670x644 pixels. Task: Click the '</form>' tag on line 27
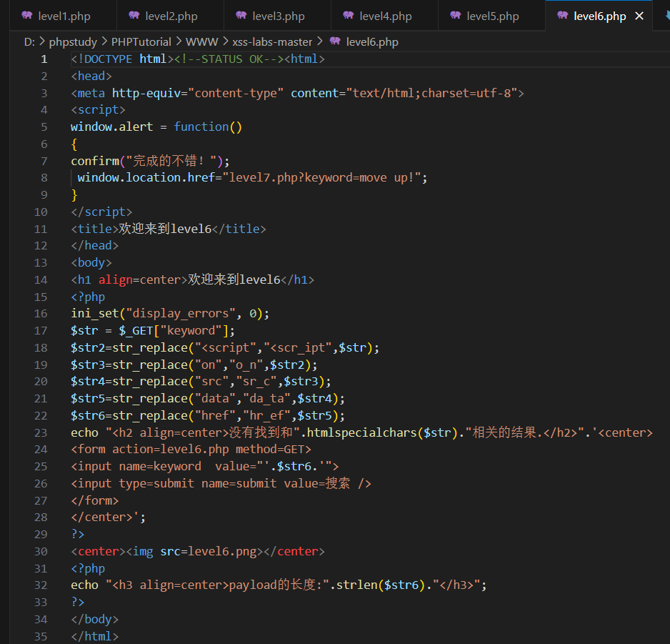point(95,501)
